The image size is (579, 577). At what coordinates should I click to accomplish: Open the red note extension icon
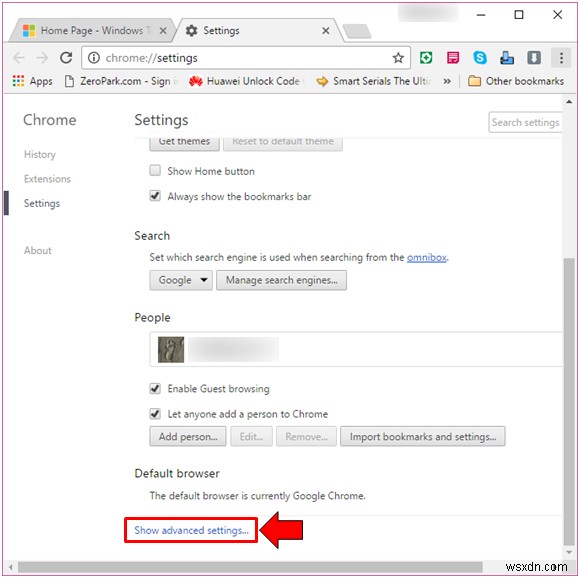click(453, 58)
